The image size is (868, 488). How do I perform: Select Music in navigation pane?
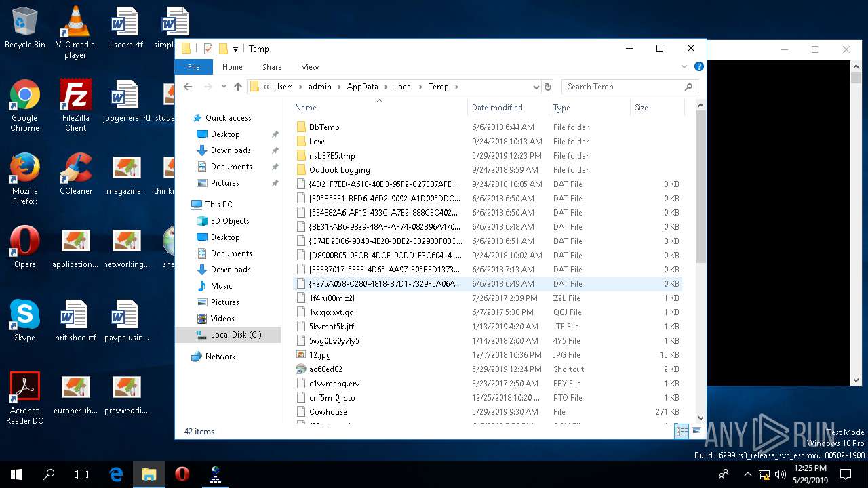[222, 286]
